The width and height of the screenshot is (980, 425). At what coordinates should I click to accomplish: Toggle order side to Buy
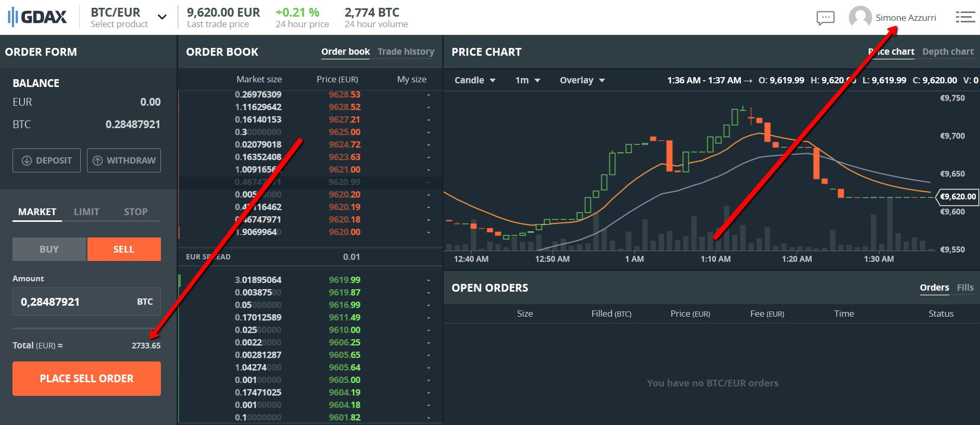[x=49, y=249]
